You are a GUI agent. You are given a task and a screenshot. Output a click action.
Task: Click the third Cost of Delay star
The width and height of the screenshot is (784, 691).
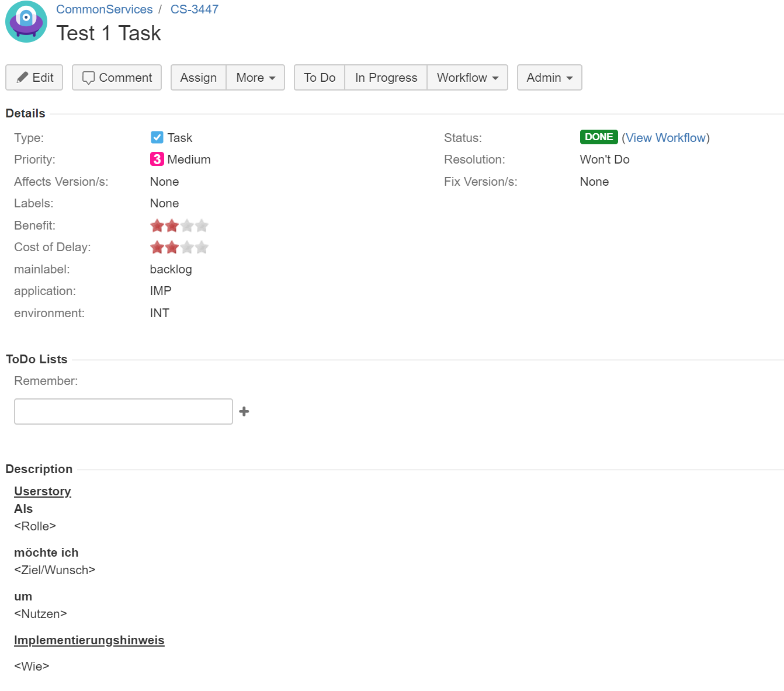pyautogui.click(x=187, y=247)
